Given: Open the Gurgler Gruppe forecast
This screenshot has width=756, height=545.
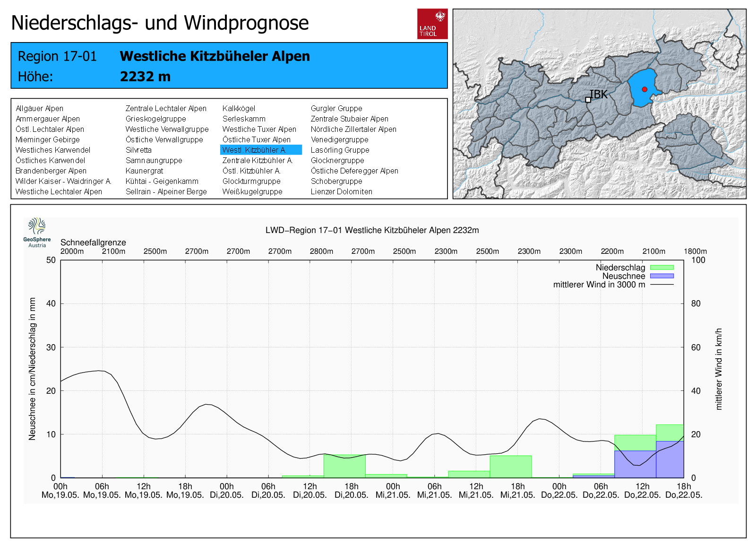Looking at the screenshot, I should click(336, 108).
